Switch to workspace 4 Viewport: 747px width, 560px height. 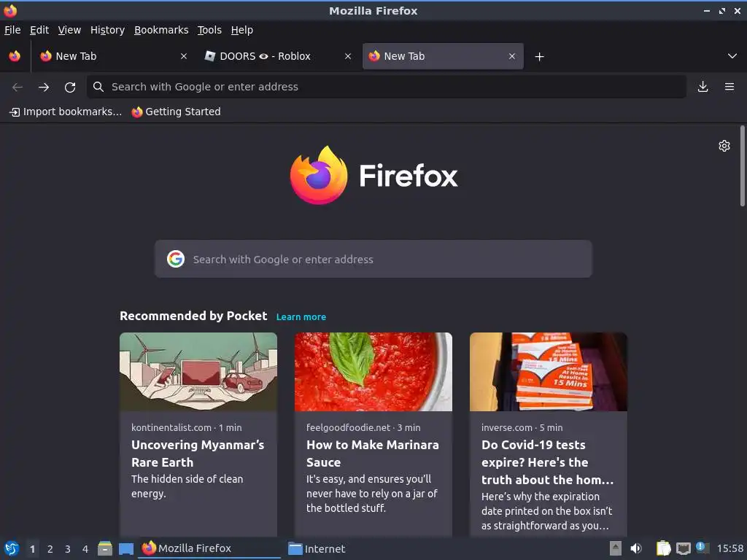point(85,549)
